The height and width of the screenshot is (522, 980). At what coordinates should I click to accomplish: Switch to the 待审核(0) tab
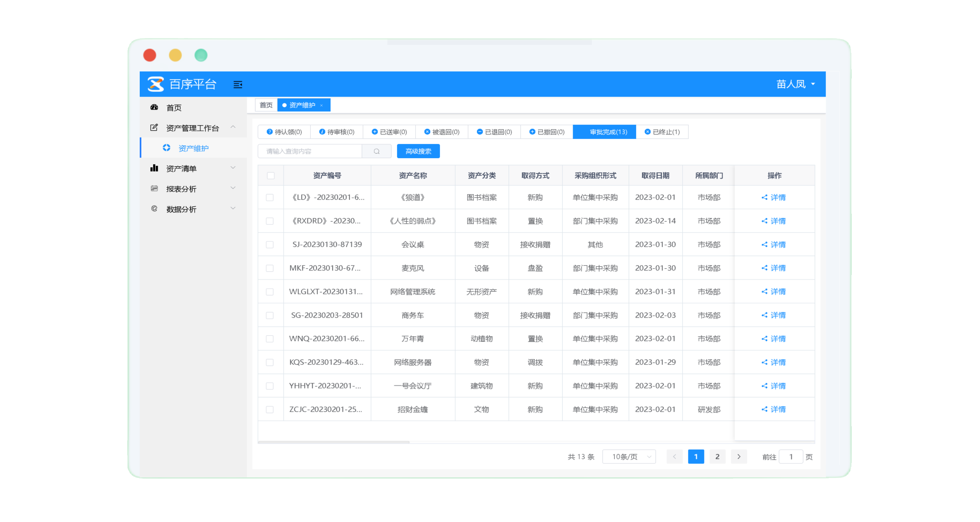pyautogui.click(x=336, y=132)
